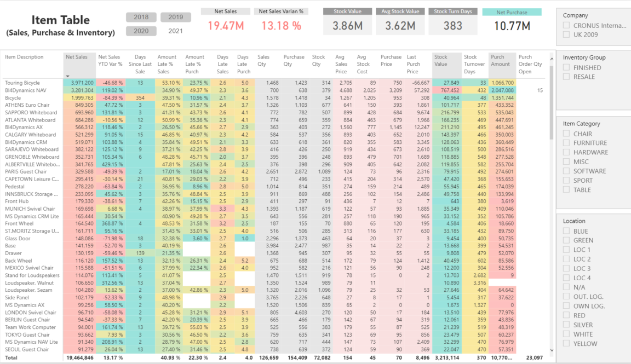Select the 2021 year filter

pyautogui.click(x=175, y=31)
